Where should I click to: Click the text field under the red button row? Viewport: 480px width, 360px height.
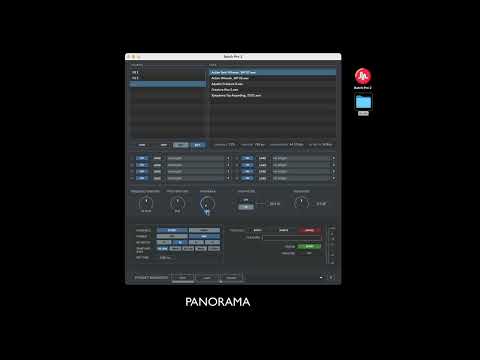(292, 237)
